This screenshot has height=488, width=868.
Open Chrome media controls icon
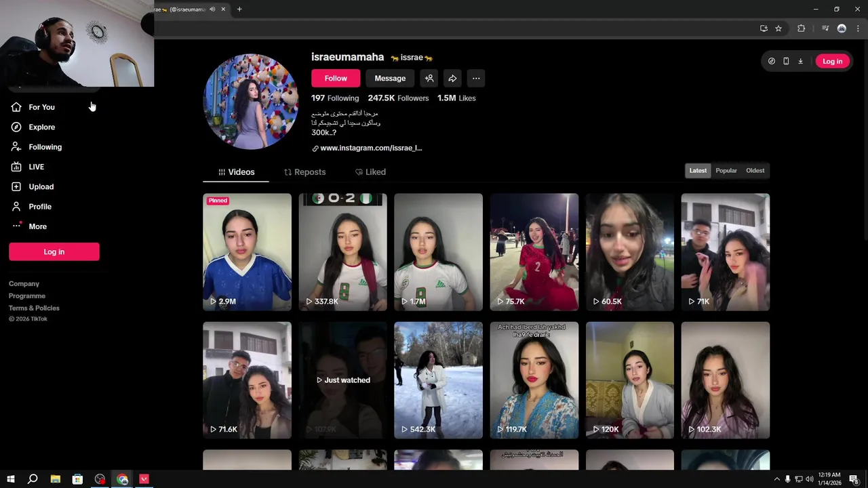pos(825,28)
